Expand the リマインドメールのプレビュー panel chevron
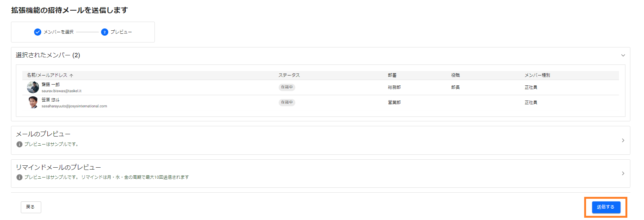This screenshot has width=644, height=220. pyautogui.click(x=623, y=173)
